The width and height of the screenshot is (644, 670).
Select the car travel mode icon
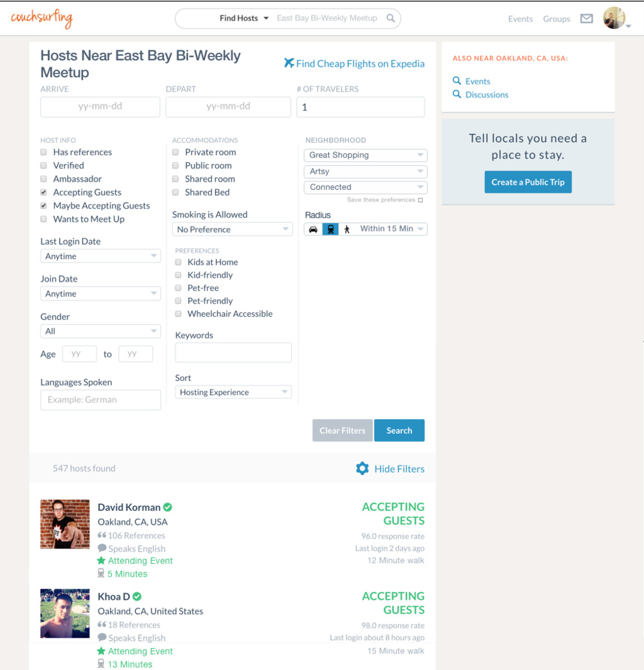[x=314, y=229]
